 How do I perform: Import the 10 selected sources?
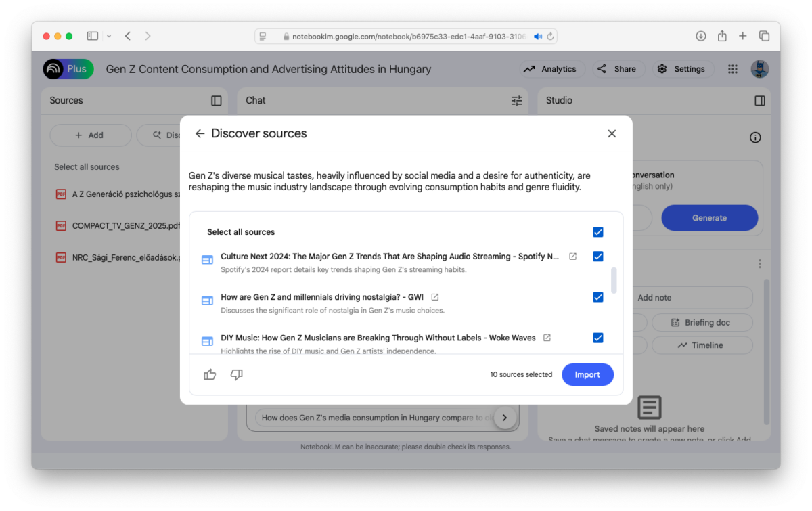click(x=587, y=374)
